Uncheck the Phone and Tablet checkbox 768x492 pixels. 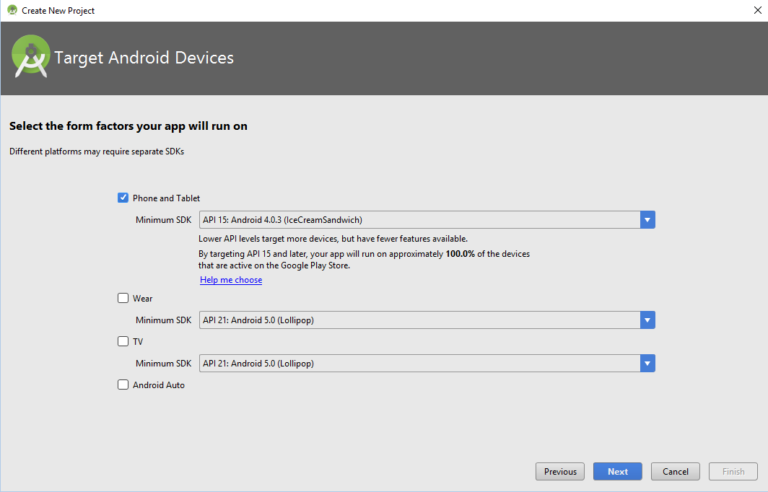123,198
